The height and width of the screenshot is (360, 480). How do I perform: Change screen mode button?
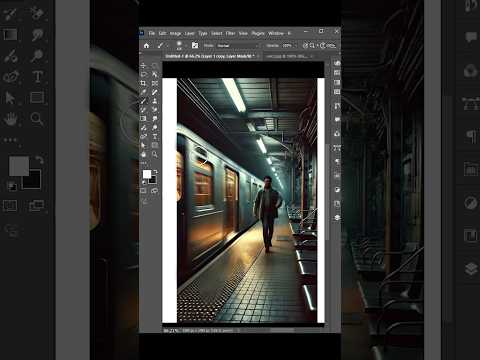pos(154,191)
